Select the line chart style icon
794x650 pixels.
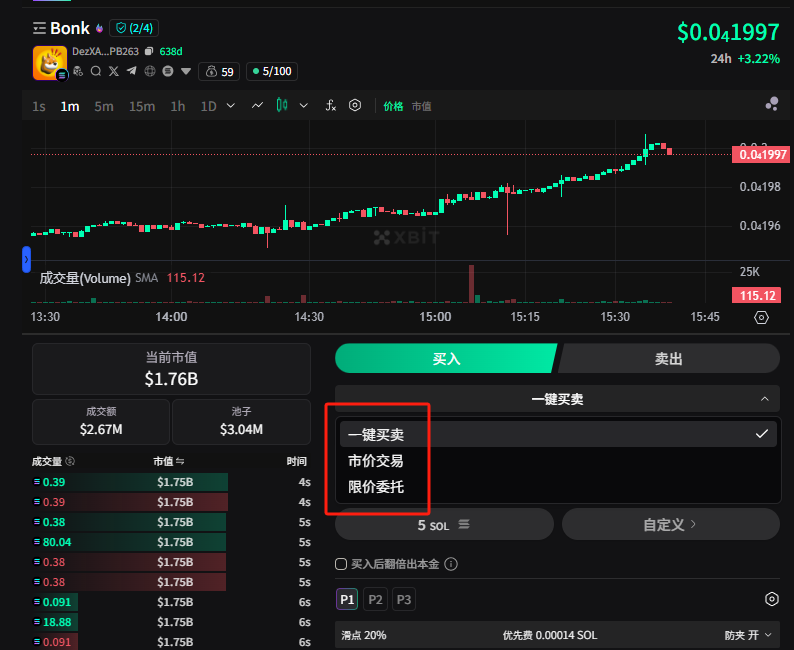pos(257,105)
